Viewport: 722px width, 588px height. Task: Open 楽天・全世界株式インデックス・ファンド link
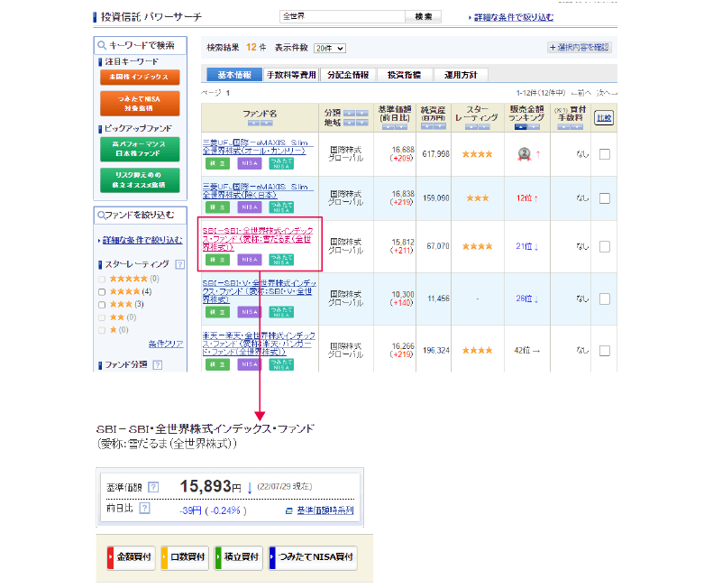coord(259,344)
